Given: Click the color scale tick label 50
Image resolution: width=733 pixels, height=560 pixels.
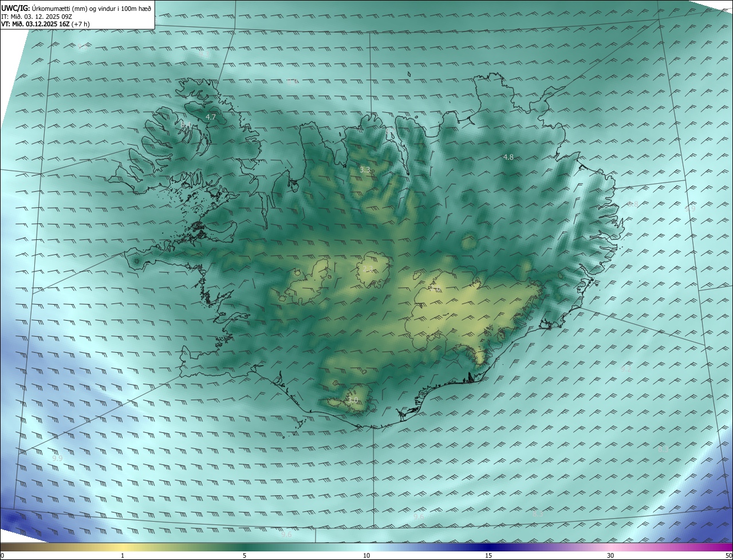Looking at the screenshot, I should pos(728,555).
